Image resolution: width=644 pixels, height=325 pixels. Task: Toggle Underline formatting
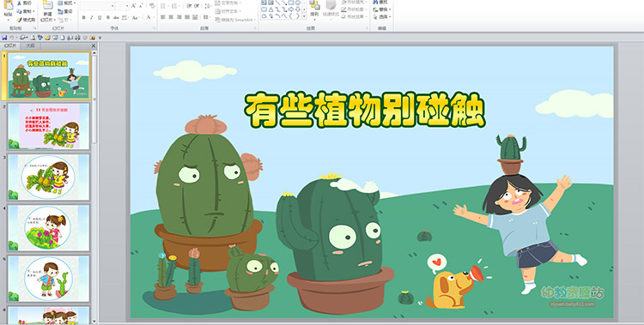[100, 18]
